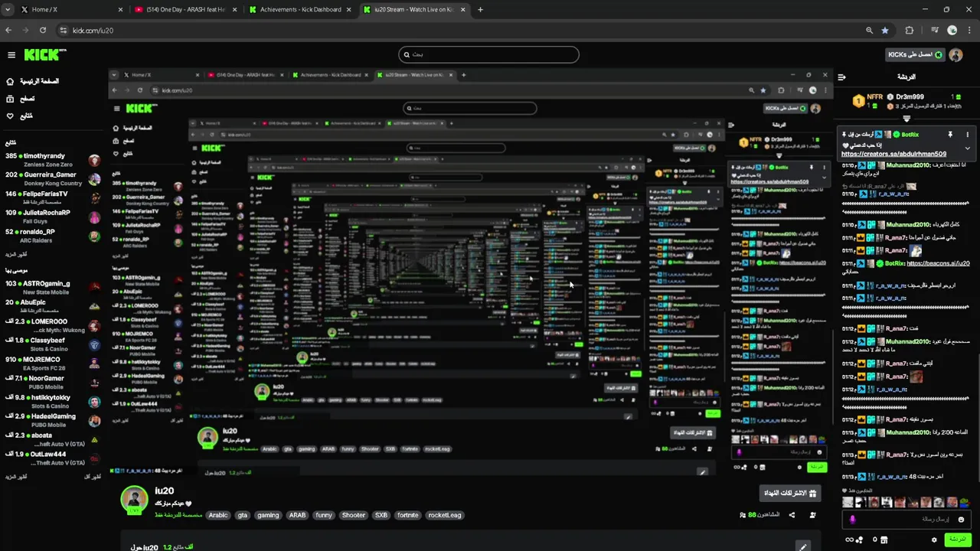Image resolution: width=980 pixels, height=551 pixels.
Task: Select MOJREMCO recommended channel
Action: 52,364
